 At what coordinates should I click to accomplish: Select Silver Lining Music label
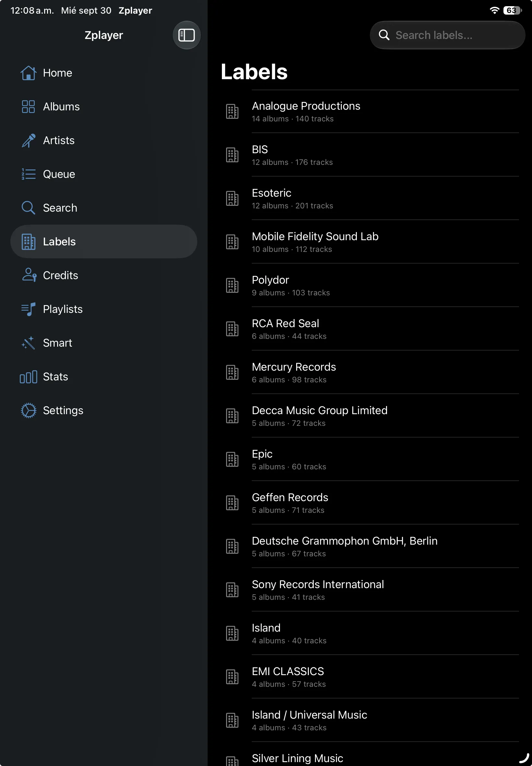[x=370, y=754]
